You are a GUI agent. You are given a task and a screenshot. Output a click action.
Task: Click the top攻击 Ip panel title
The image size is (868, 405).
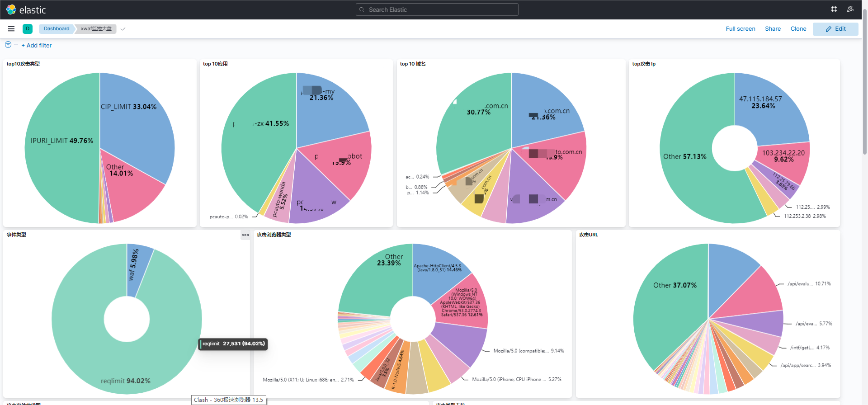(x=644, y=64)
